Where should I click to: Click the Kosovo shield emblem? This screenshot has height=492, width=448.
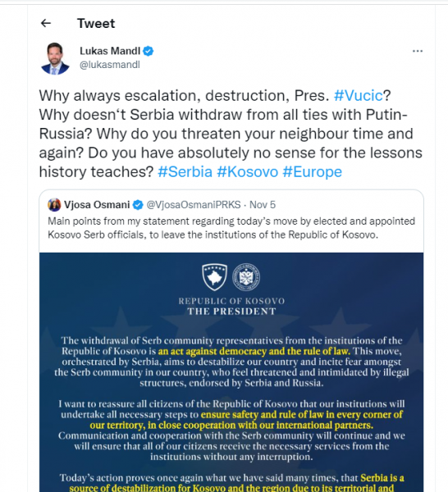pyautogui.click(x=215, y=277)
